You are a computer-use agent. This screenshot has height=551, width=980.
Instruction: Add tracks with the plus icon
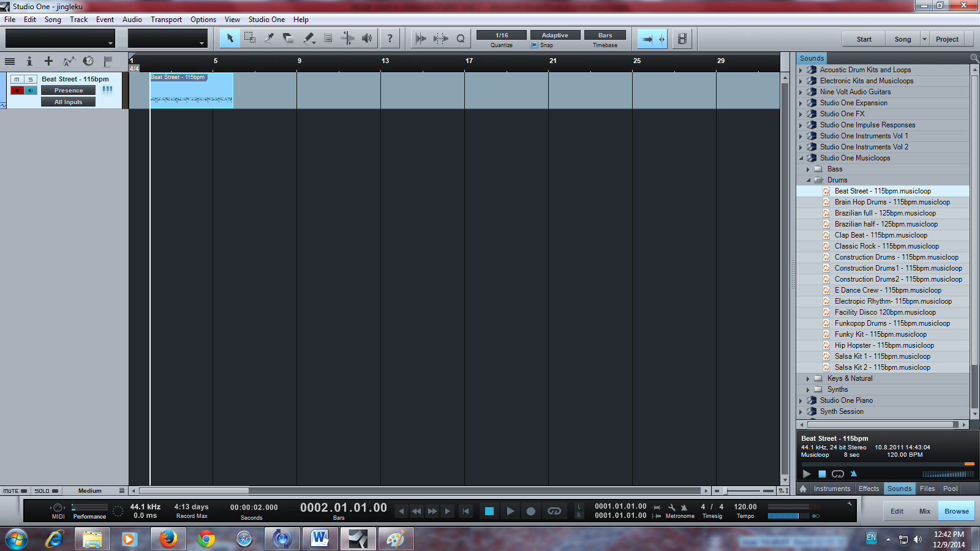coord(48,61)
